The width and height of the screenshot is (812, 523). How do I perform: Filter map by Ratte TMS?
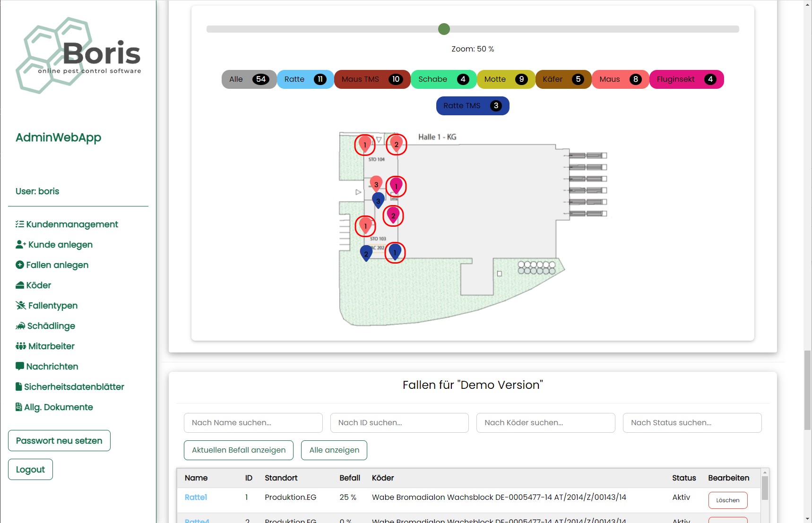pyautogui.click(x=472, y=106)
